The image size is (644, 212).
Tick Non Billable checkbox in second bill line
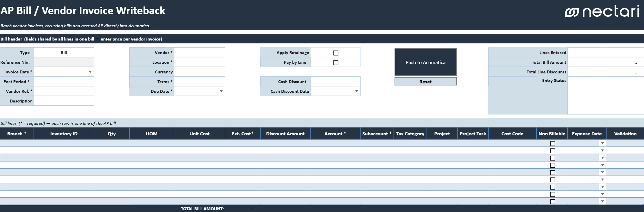pos(553,151)
